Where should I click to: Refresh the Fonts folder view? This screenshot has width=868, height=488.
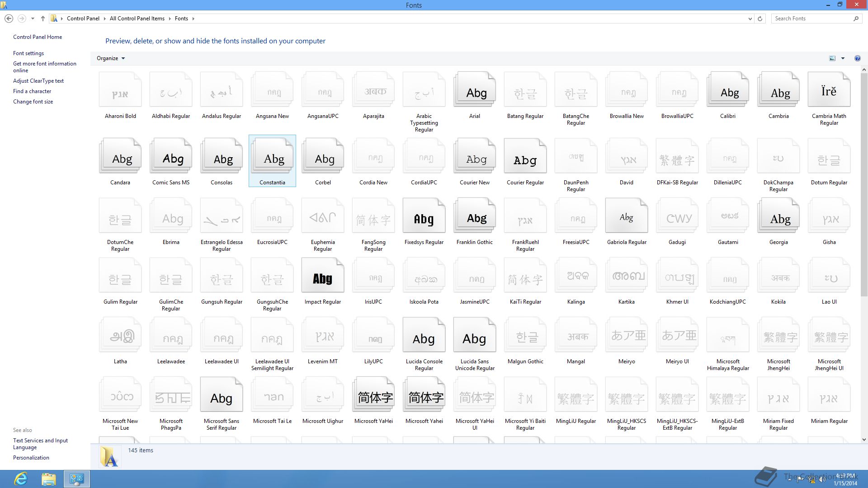(x=760, y=19)
